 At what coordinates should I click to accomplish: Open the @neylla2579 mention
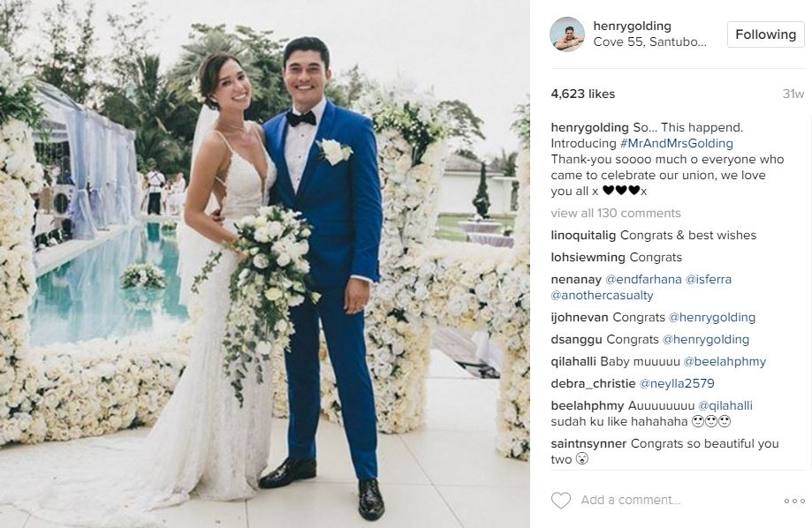(x=677, y=383)
